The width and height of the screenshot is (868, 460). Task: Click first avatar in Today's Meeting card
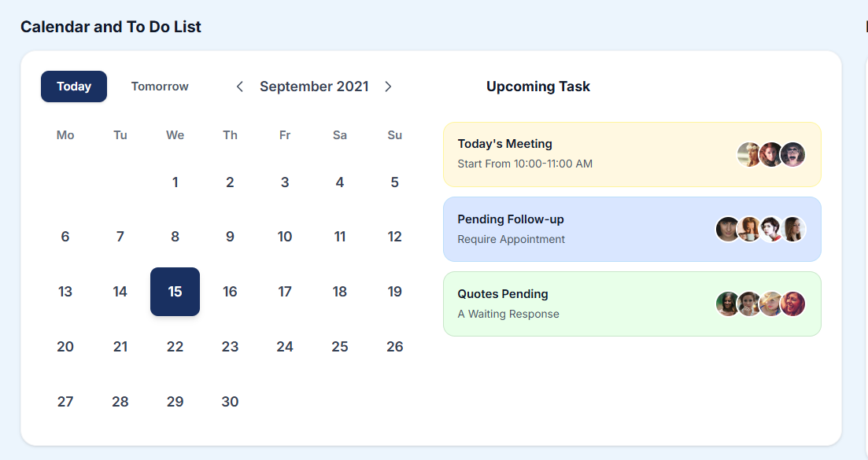[749, 154]
